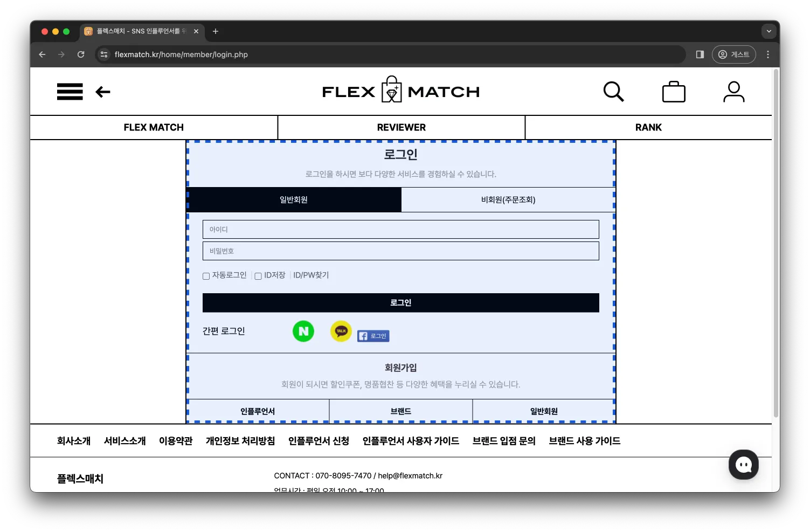The height and width of the screenshot is (532, 810).
Task: Sign up as 일반회원 at bottom
Action: tap(544, 411)
